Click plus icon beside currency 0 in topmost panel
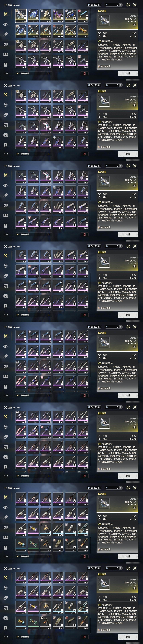Screen dimensions: 143x644 [x=121, y=5]
